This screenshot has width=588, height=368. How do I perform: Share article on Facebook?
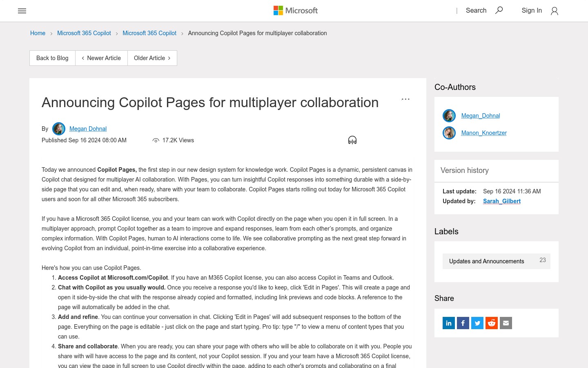pyautogui.click(x=463, y=323)
